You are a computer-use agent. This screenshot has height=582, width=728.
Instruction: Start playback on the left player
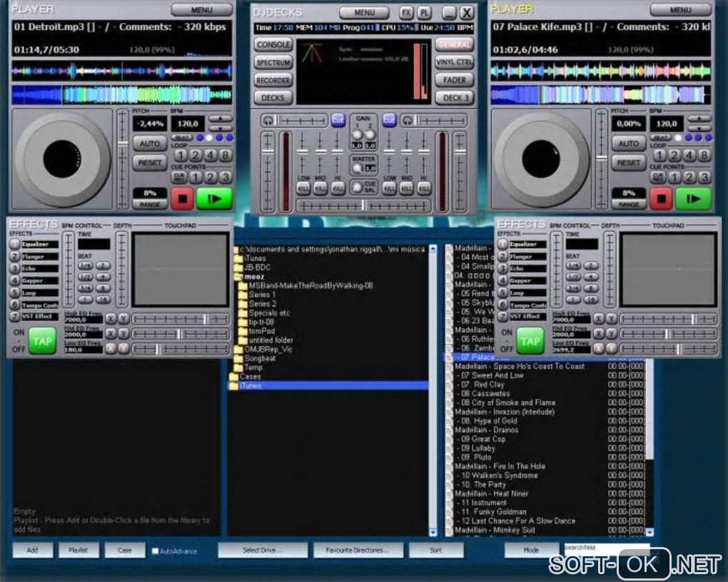pyautogui.click(x=214, y=199)
